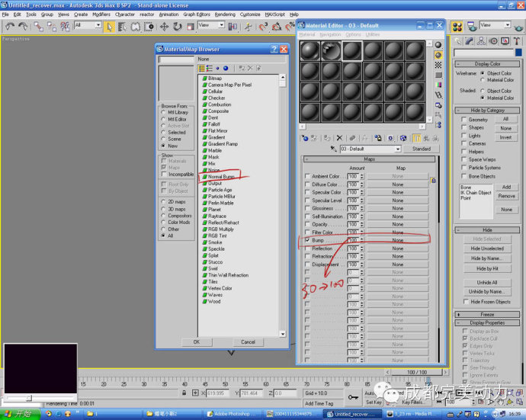Open the Animation menu

coord(168,14)
